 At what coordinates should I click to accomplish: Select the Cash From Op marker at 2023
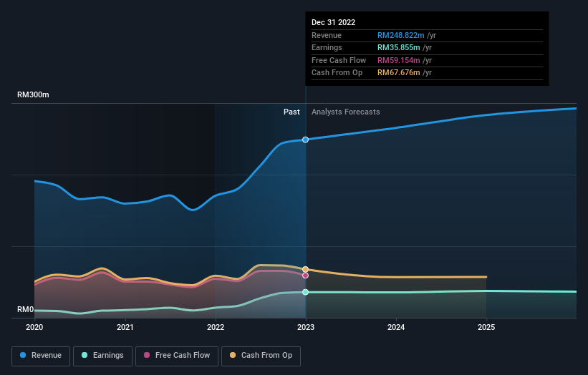point(306,269)
